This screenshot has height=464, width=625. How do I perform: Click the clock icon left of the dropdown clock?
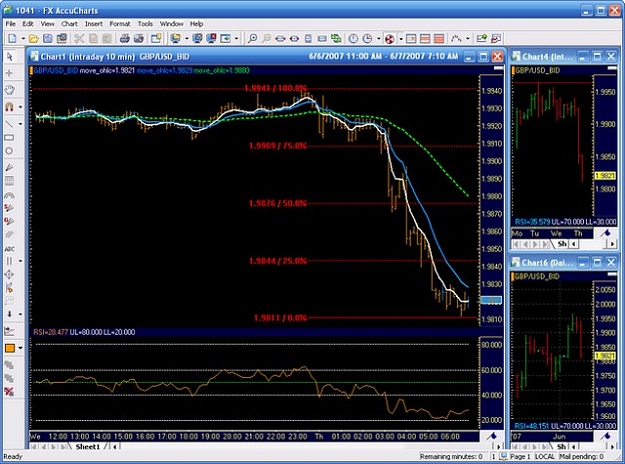353,39
